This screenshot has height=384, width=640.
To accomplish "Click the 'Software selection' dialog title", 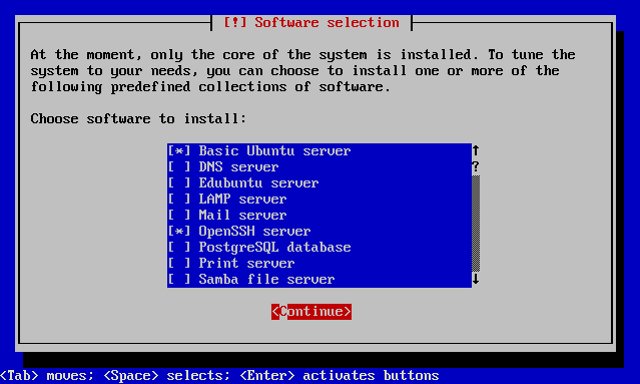I will pos(311,22).
